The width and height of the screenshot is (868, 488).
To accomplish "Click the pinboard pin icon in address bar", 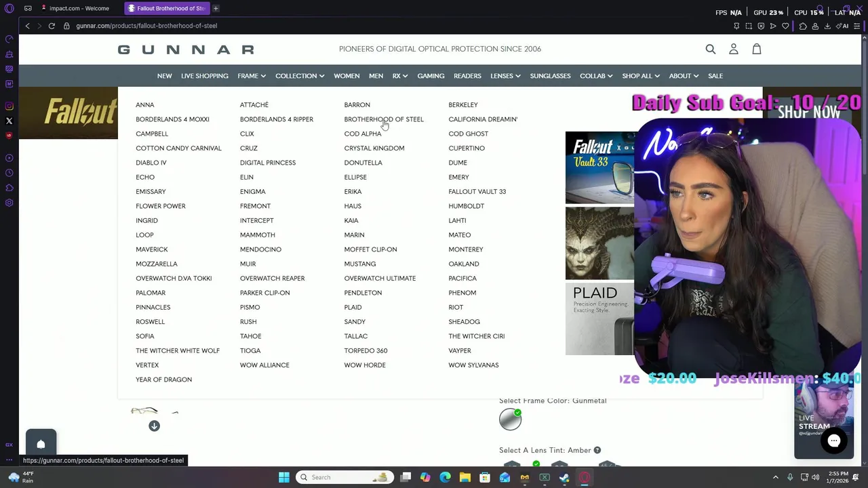I will point(736,26).
